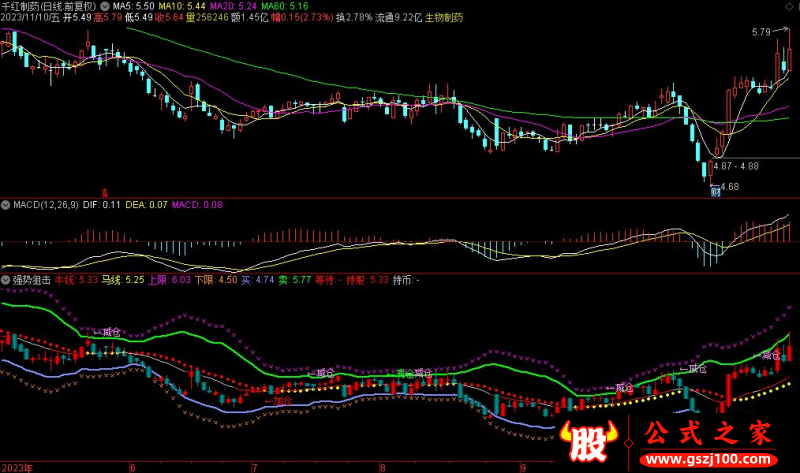The height and width of the screenshot is (473, 800).
Task: Click the month 8 tick on time axis
Action: click(383, 467)
